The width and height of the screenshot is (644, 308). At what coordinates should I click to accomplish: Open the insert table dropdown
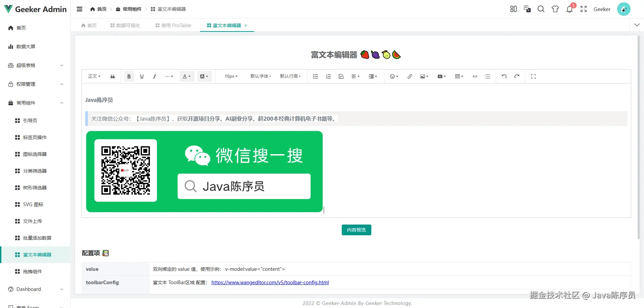click(x=459, y=76)
